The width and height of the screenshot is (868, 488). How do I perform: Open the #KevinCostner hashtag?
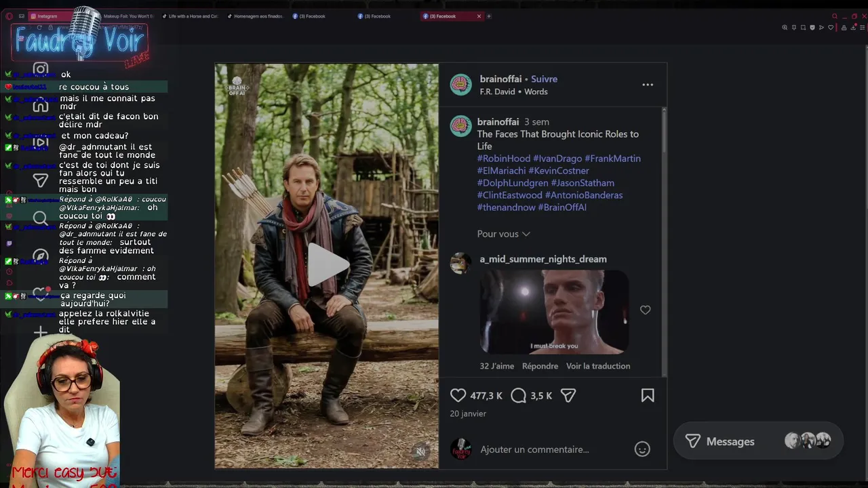tap(559, 171)
